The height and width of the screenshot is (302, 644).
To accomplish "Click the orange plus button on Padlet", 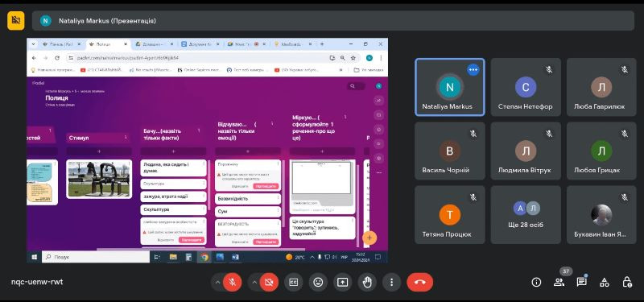I will (369, 238).
